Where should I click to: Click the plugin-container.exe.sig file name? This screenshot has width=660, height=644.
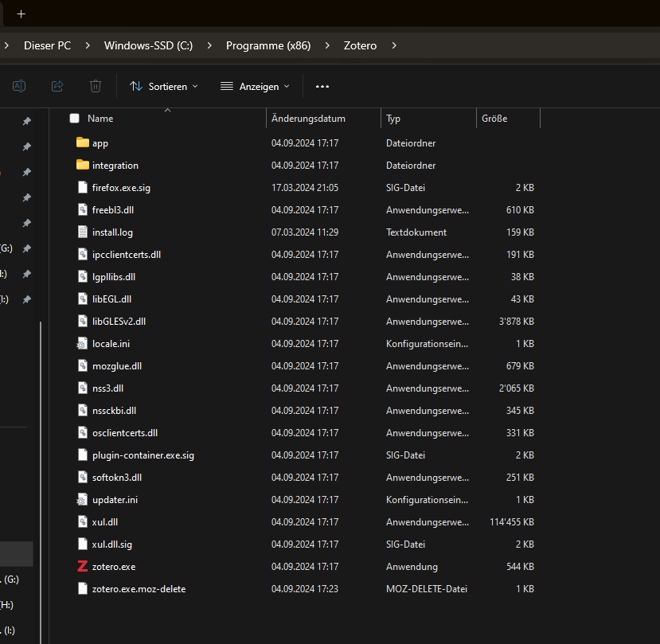pos(143,455)
